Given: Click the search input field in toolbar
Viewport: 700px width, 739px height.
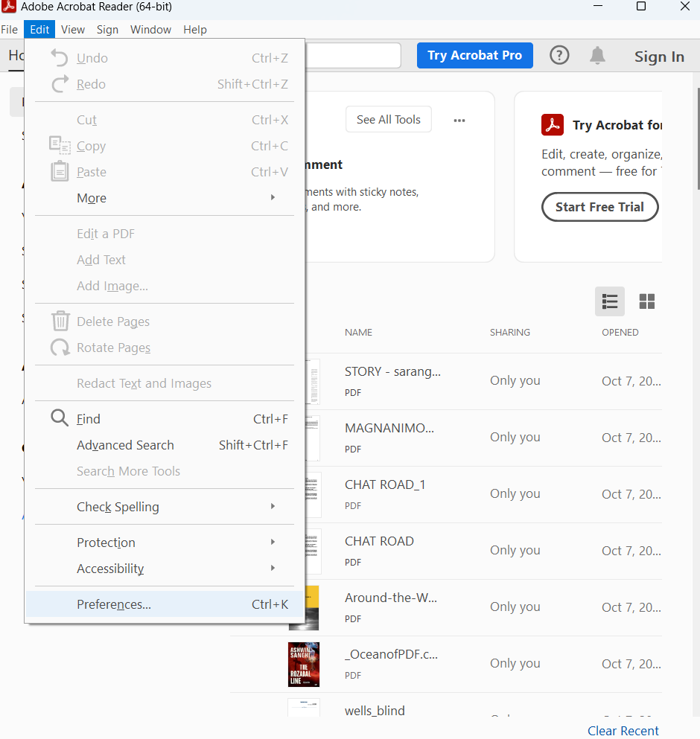Looking at the screenshot, I should coord(353,56).
